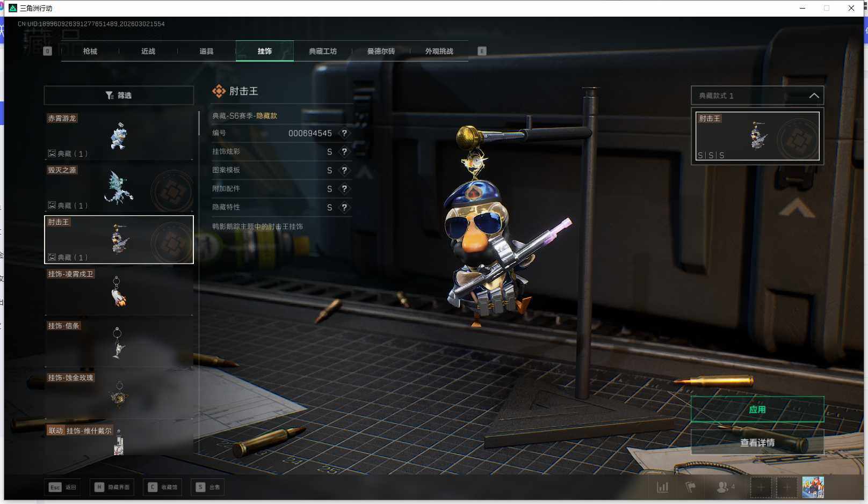Viewport: 868px width, 504px height.
Task: Select the 联动 挂饰-维什戴尔 charm item
Action: pyautogui.click(x=119, y=440)
